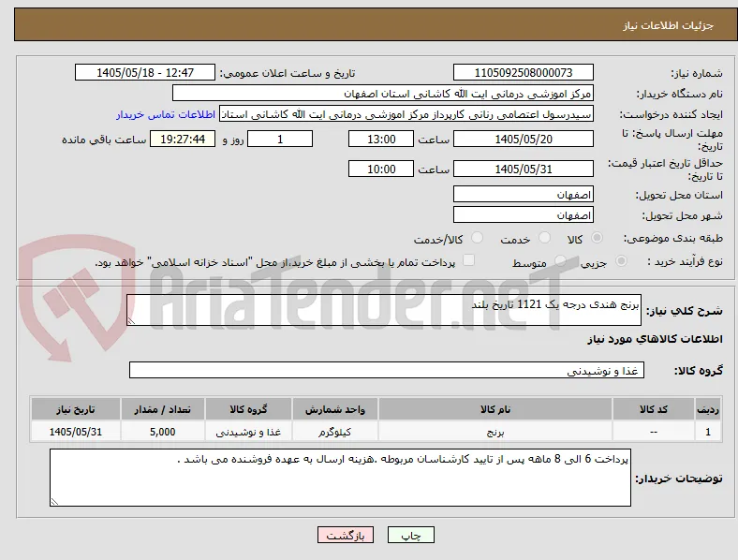Click the announcement date 1405/05/18 field
The width and height of the screenshot is (738, 560).
point(145,72)
